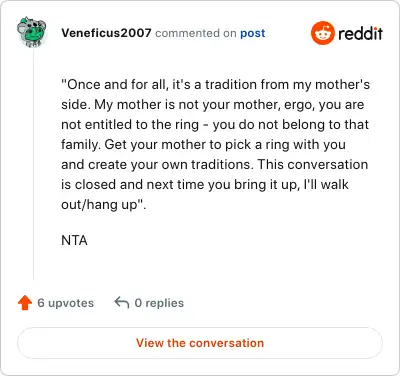The image size is (400, 376).
Task: Follow the blue "post" link
Action: [253, 33]
